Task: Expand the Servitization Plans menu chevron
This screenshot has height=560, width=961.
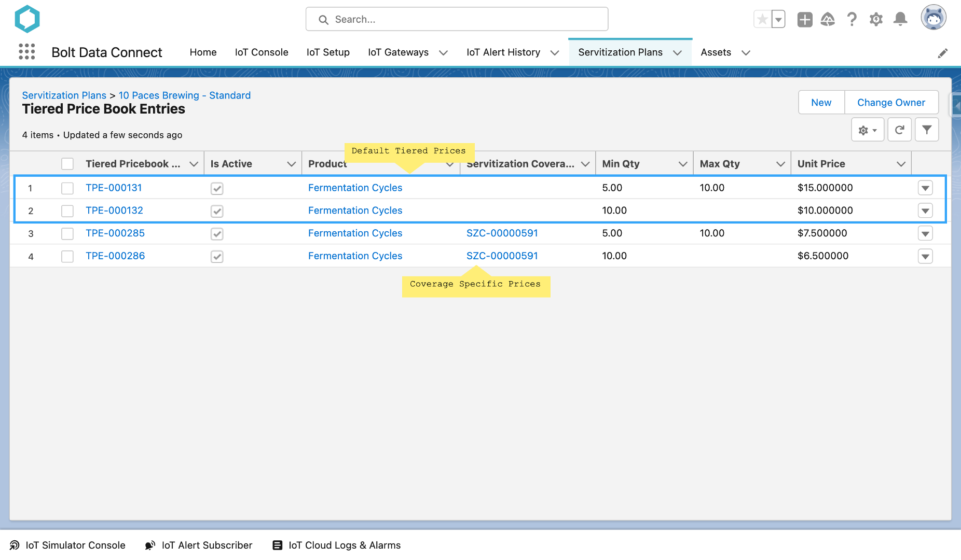Action: click(x=677, y=53)
